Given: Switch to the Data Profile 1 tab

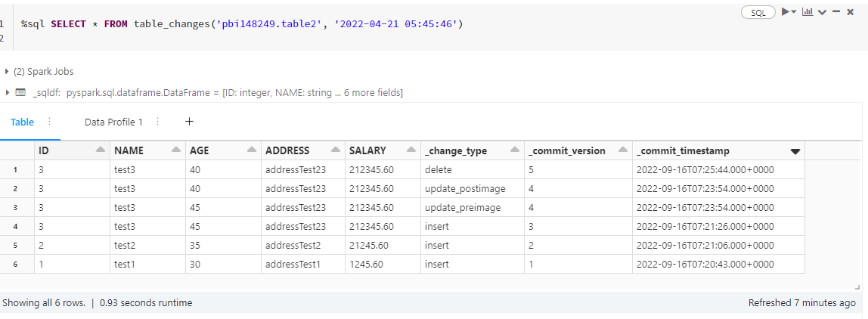Looking at the screenshot, I should (113, 122).
